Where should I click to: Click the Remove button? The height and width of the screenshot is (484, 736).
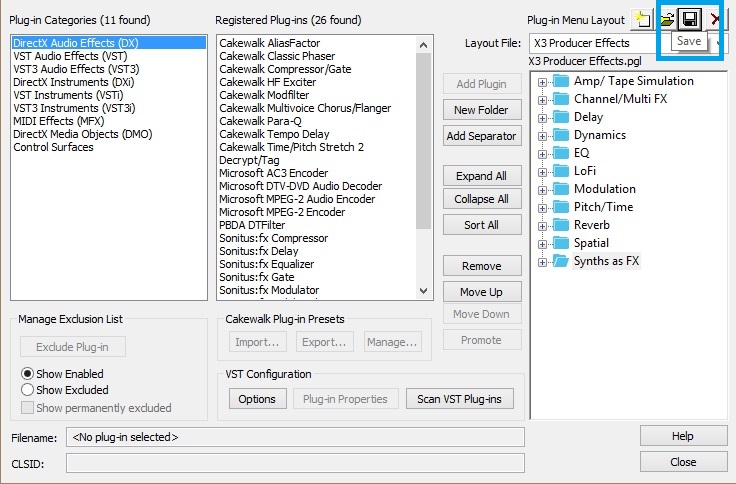pos(482,266)
